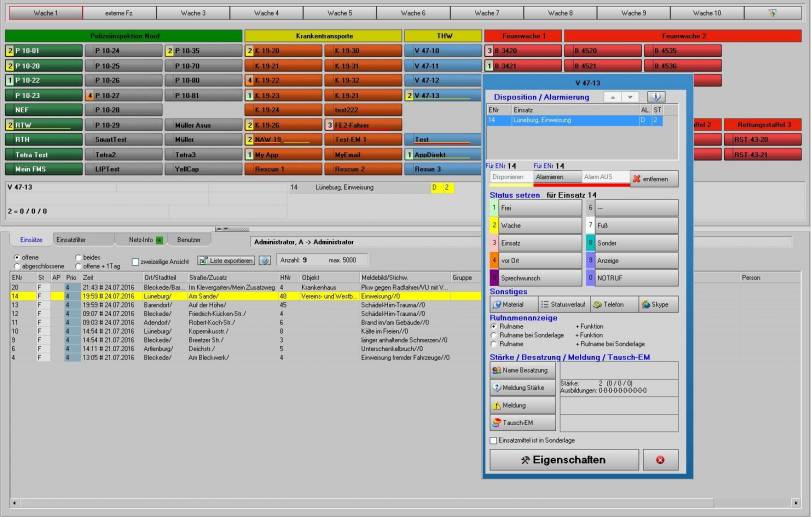This screenshot has height=517, width=811.
Task: Click the Name Besatzung button
Action: (x=521, y=370)
